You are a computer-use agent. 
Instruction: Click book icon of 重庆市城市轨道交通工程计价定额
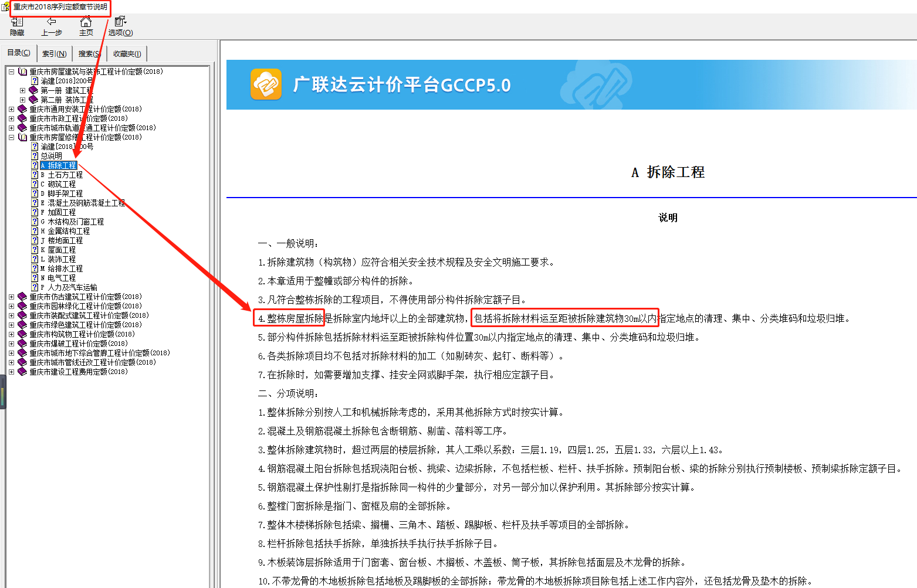click(22, 128)
